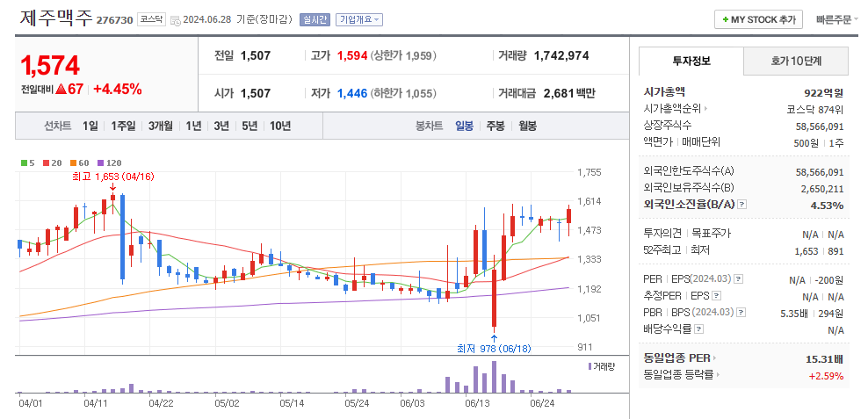Click the 52주최고 1,653 value
868x419 pixels.
806,251
